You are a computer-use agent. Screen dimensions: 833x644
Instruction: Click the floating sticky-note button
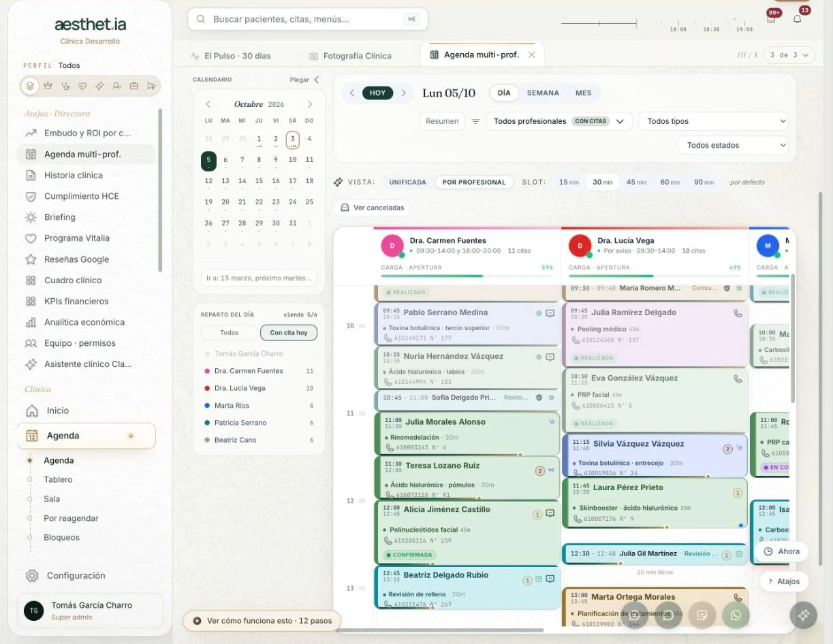coord(702,615)
